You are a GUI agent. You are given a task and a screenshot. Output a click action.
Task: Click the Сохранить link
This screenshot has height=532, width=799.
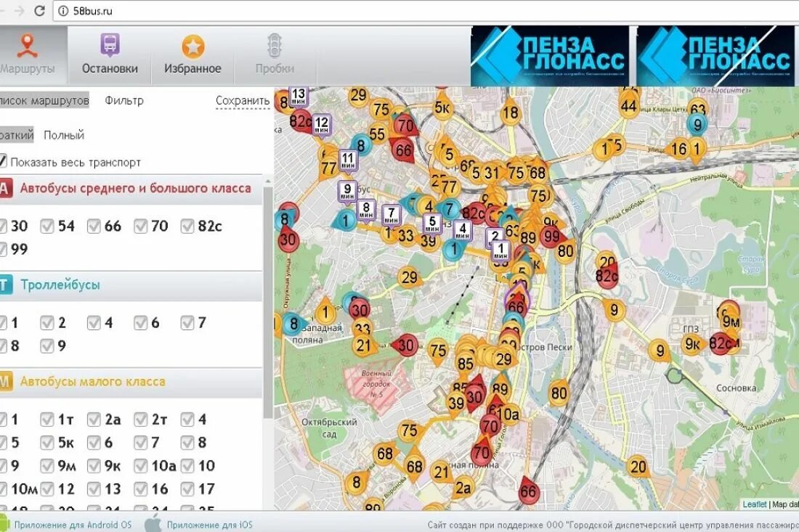click(x=243, y=101)
